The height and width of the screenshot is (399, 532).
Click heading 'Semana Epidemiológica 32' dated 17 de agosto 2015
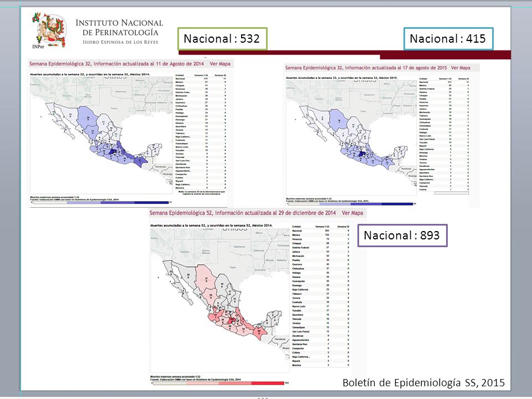click(366, 68)
